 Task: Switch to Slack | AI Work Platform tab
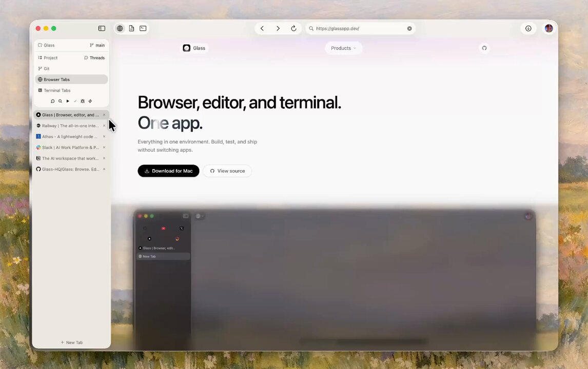pyautogui.click(x=71, y=148)
